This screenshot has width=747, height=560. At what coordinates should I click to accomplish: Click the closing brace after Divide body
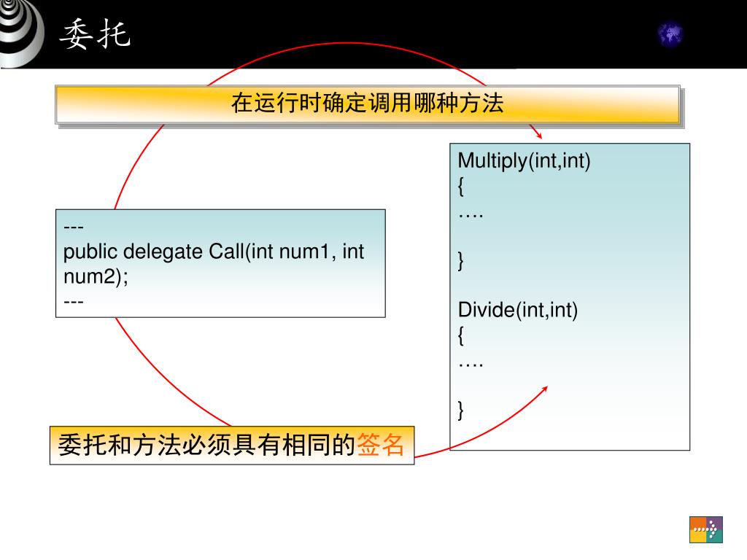point(461,410)
